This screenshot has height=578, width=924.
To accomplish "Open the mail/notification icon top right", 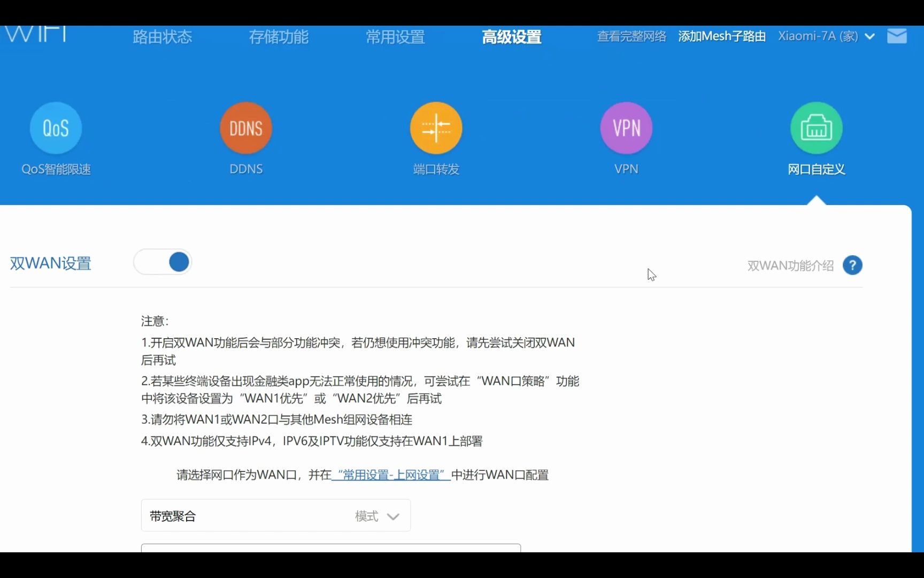I will [897, 36].
